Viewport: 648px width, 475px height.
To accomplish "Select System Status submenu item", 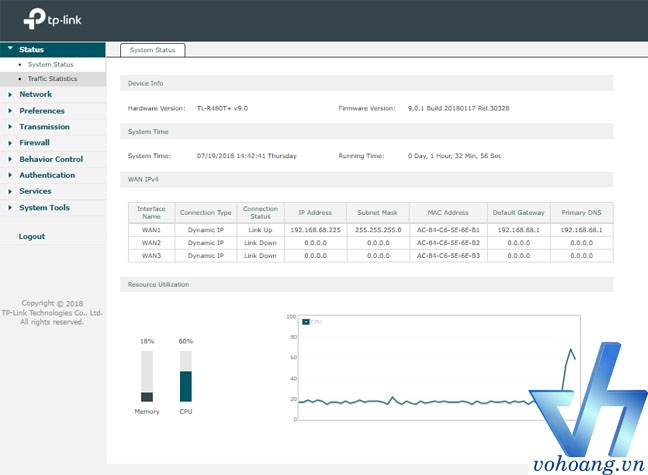I will 50,64.
